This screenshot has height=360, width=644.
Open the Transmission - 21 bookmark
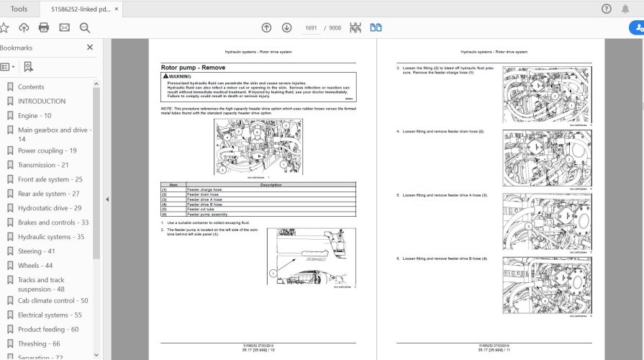[43, 165]
